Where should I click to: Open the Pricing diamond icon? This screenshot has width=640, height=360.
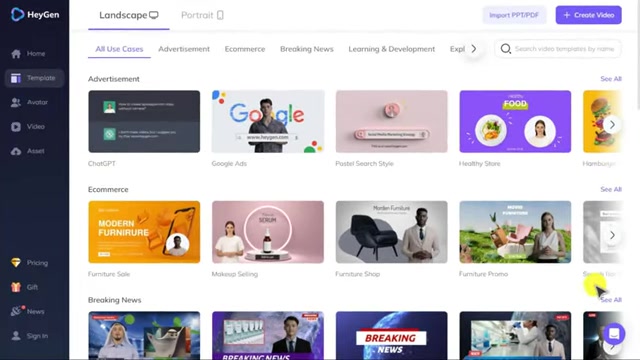16,263
